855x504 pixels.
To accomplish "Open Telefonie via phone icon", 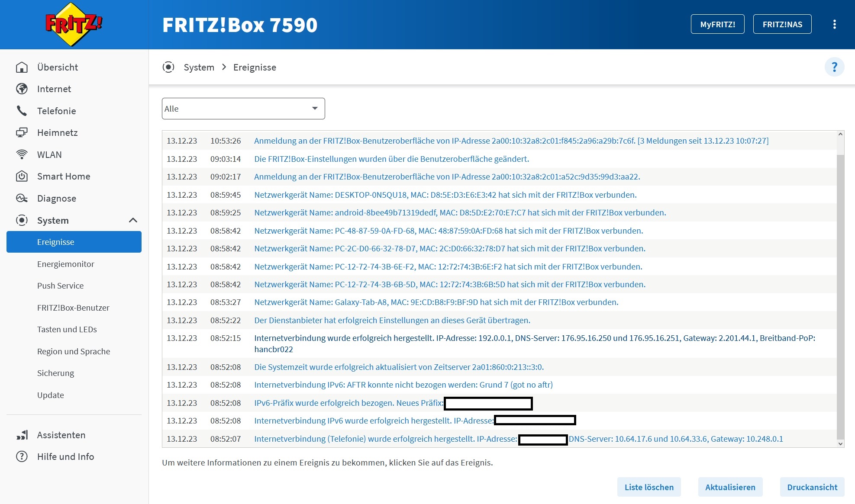I will click(22, 111).
